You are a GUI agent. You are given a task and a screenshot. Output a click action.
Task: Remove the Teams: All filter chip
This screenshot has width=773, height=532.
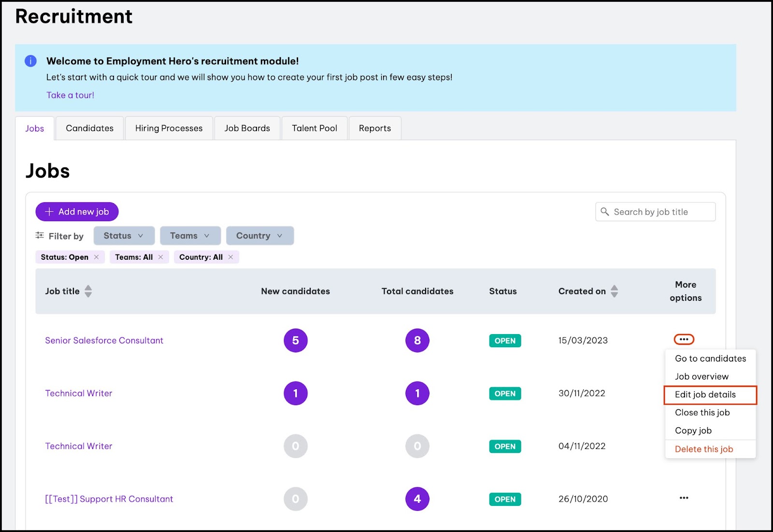[x=161, y=257]
